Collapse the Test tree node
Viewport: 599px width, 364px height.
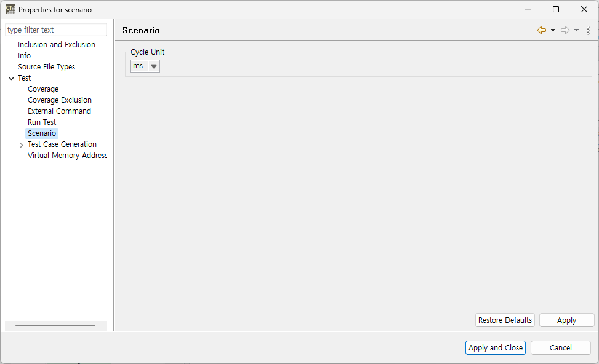point(12,78)
